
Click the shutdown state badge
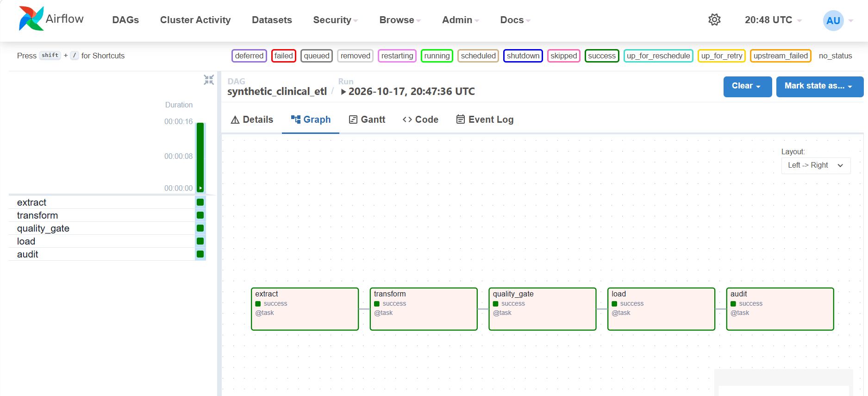click(x=523, y=56)
